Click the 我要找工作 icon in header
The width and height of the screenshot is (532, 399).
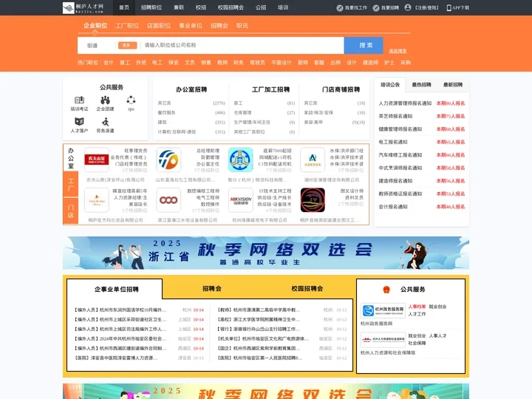pyautogui.click(x=340, y=8)
